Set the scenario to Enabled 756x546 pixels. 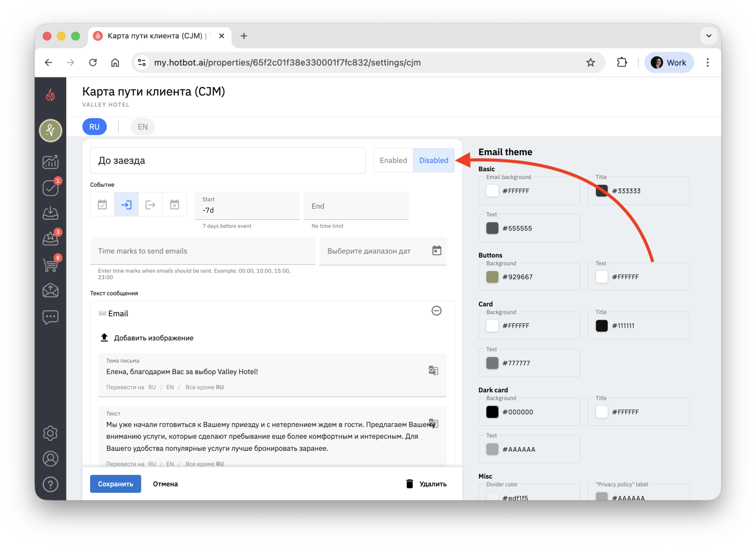[393, 160]
